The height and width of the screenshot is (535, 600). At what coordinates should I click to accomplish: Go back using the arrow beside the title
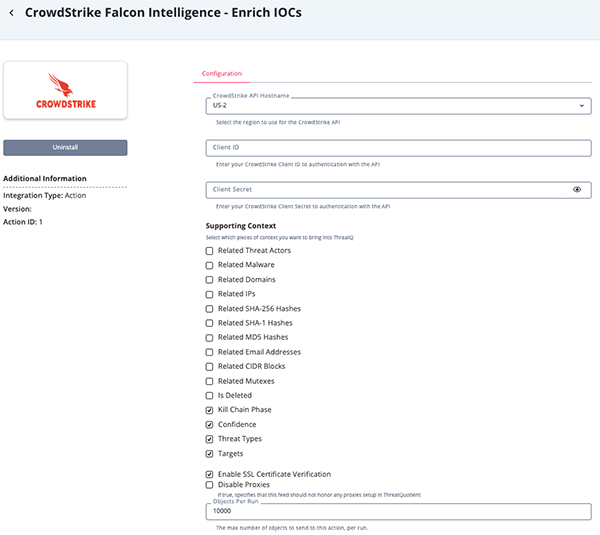(11, 13)
